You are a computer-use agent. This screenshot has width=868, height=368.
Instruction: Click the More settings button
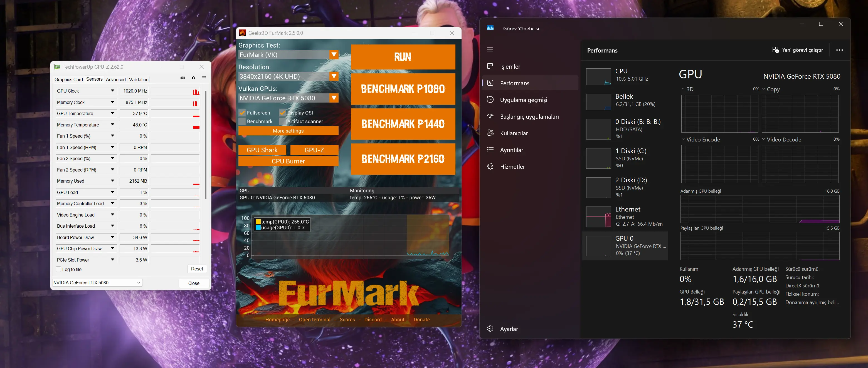[x=288, y=131]
